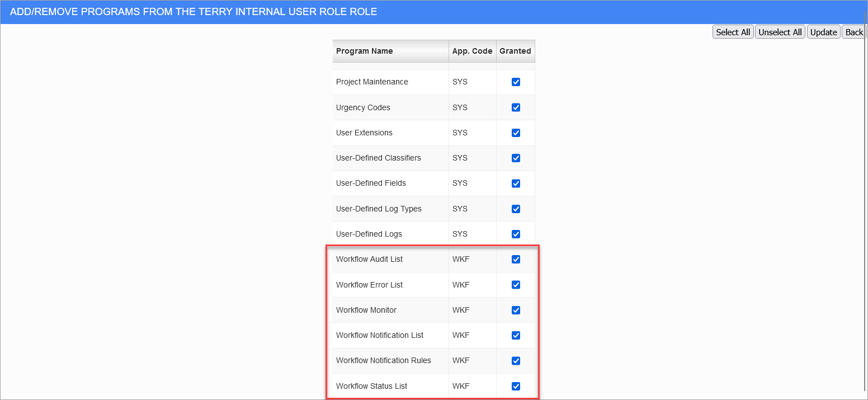The width and height of the screenshot is (868, 400).
Task: Click the App. Code column header
Action: [472, 51]
